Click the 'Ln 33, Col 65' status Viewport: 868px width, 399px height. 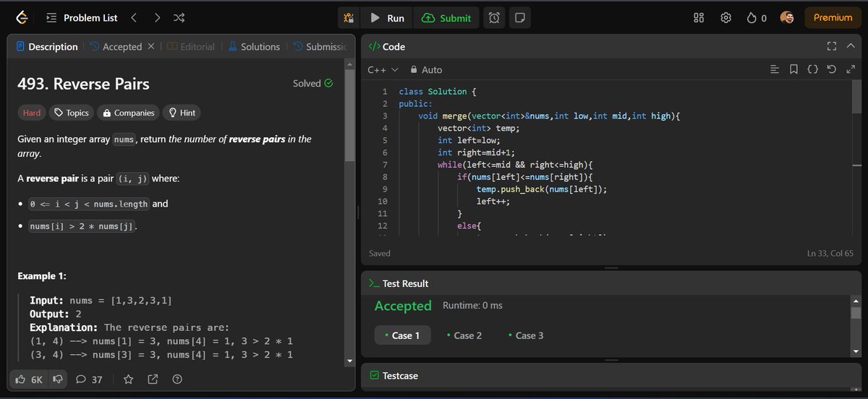point(831,253)
